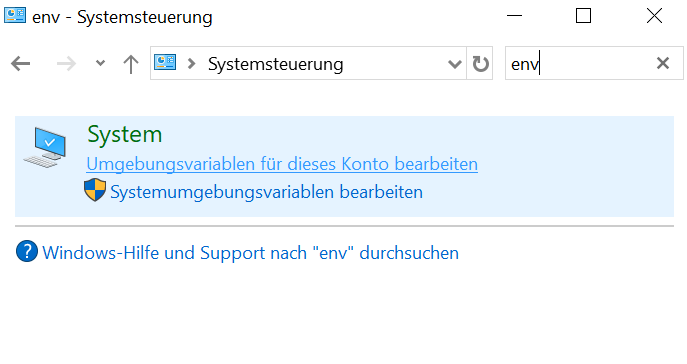This screenshot has height=364, width=687.
Task: Select Systemsteuerung in the address bar
Action: (275, 64)
